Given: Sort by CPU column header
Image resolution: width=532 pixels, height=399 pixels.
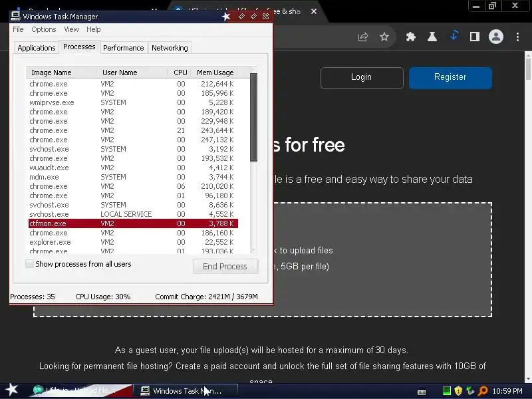Looking at the screenshot, I should [x=179, y=72].
